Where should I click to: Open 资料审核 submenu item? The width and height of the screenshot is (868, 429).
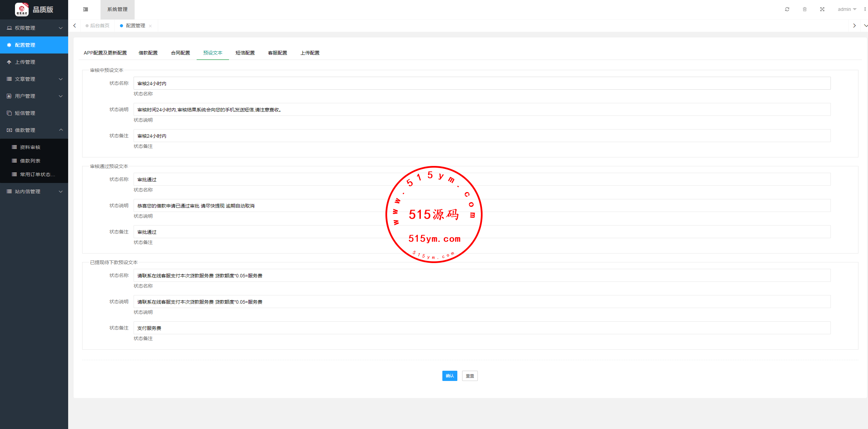[x=30, y=147]
